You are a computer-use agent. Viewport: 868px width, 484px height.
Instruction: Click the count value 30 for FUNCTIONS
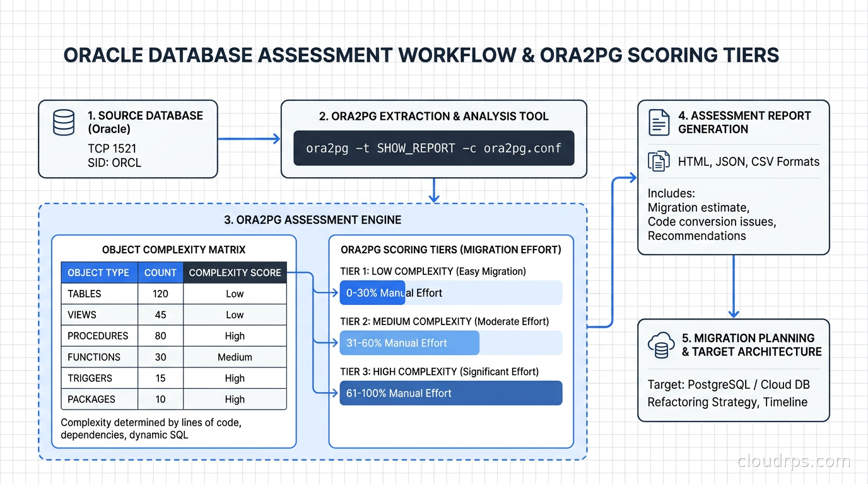[161, 357]
